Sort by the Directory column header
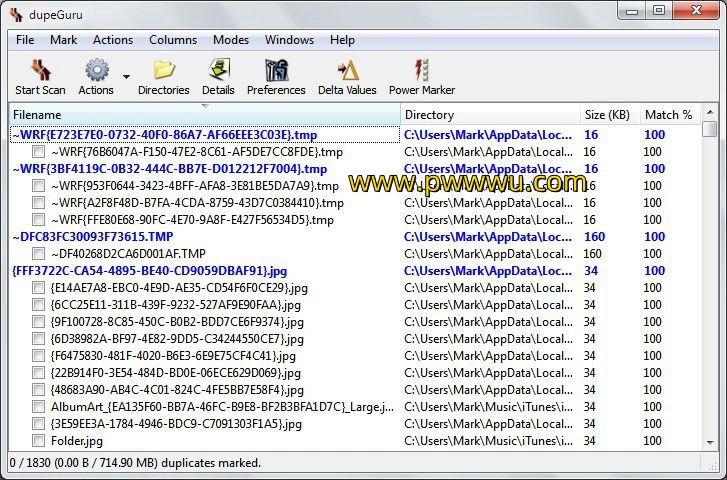727x480 pixels. click(x=491, y=115)
